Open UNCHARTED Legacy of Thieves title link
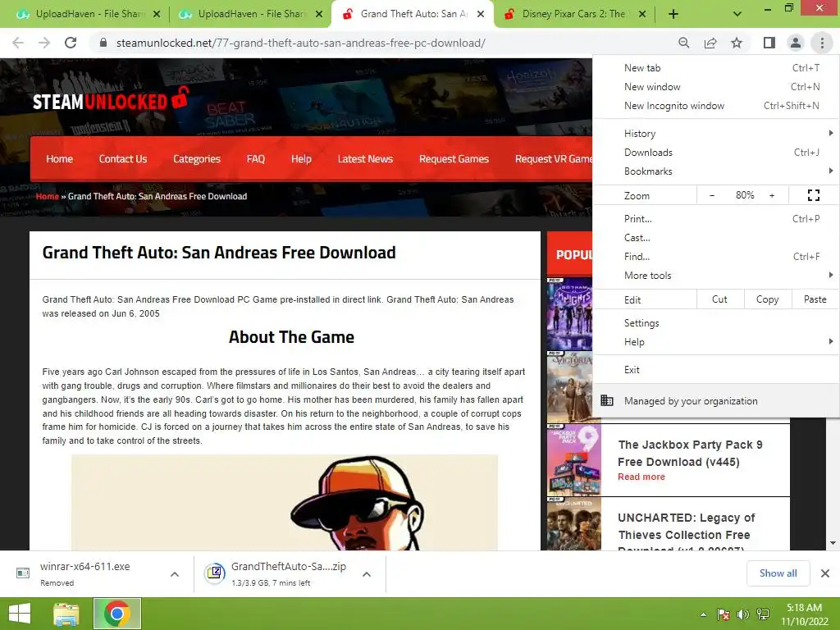 coord(687,533)
